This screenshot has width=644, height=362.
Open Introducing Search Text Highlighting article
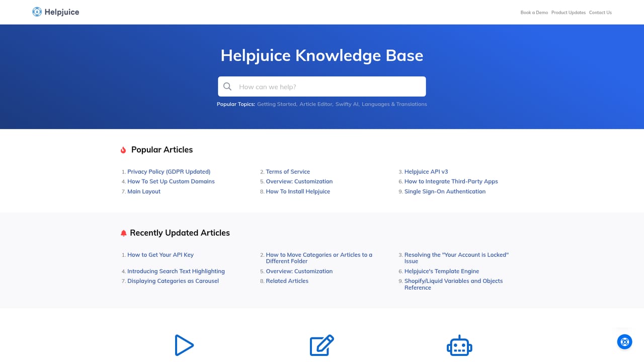coord(176,271)
